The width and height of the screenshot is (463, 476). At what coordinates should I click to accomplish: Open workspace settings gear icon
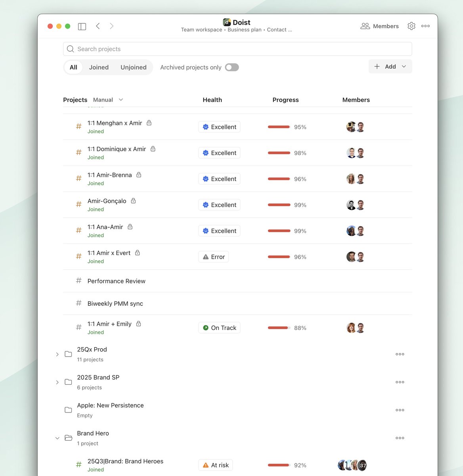click(x=411, y=26)
